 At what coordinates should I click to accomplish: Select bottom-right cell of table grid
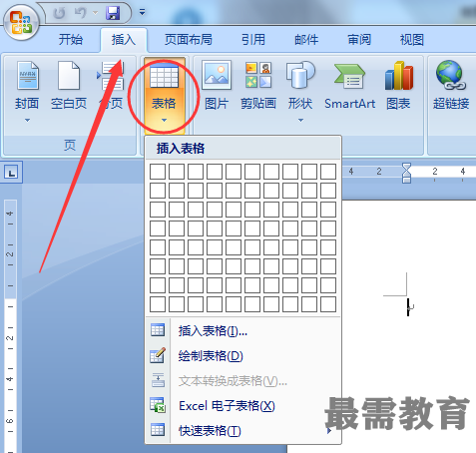click(328, 304)
